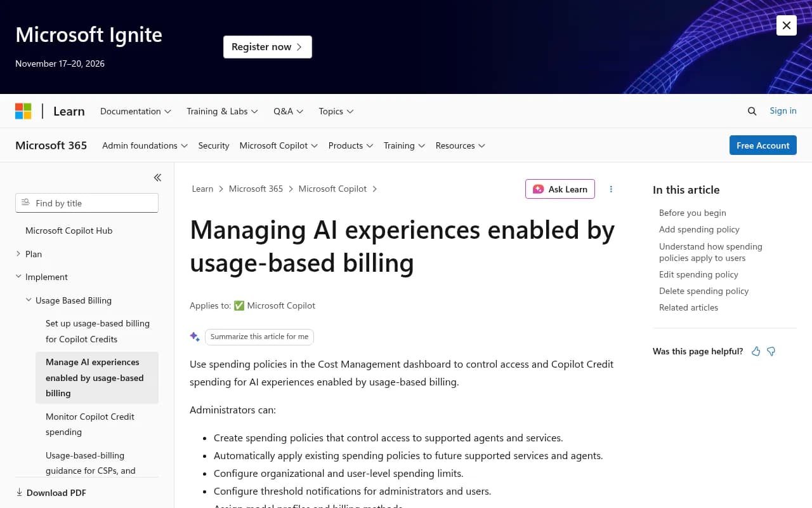Jump to Related articles section
This screenshot has width=812, height=508.
coord(688,307)
